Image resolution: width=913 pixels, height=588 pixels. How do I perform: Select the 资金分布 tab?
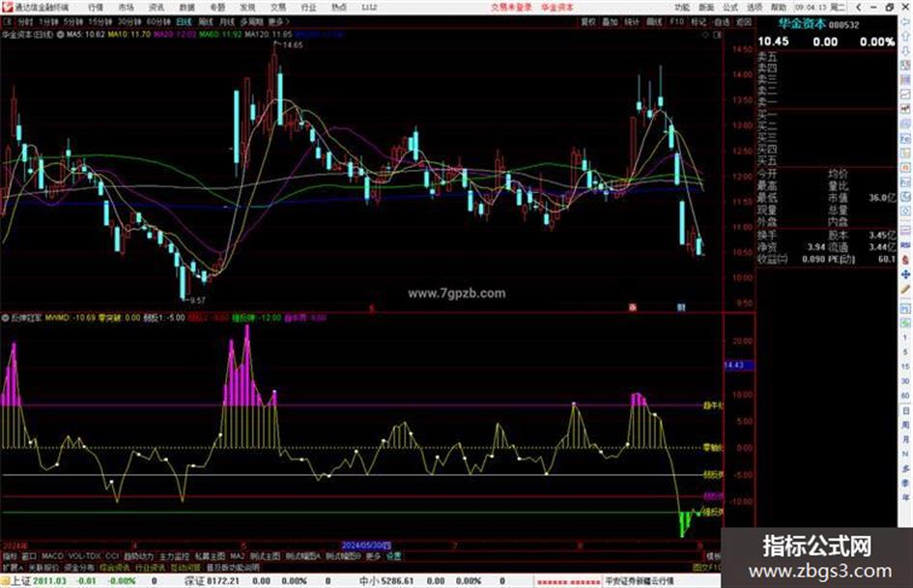coord(79,567)
